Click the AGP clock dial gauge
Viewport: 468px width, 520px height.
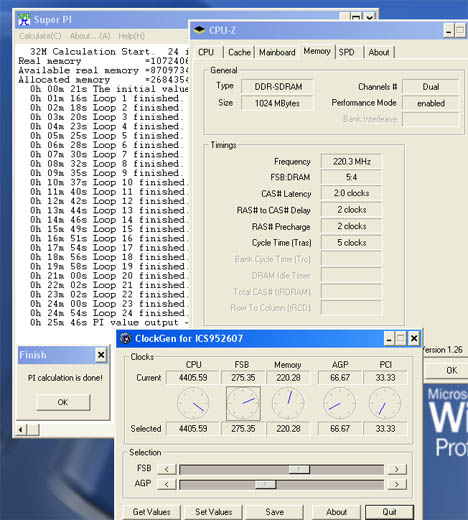click(x=340, y=403)
